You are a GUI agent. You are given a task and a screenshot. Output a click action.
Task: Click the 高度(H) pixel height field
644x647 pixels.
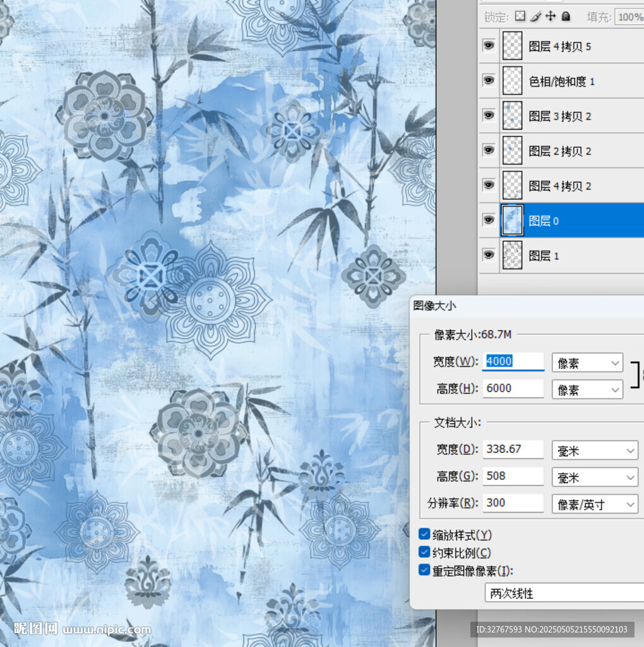click(513, 389)
